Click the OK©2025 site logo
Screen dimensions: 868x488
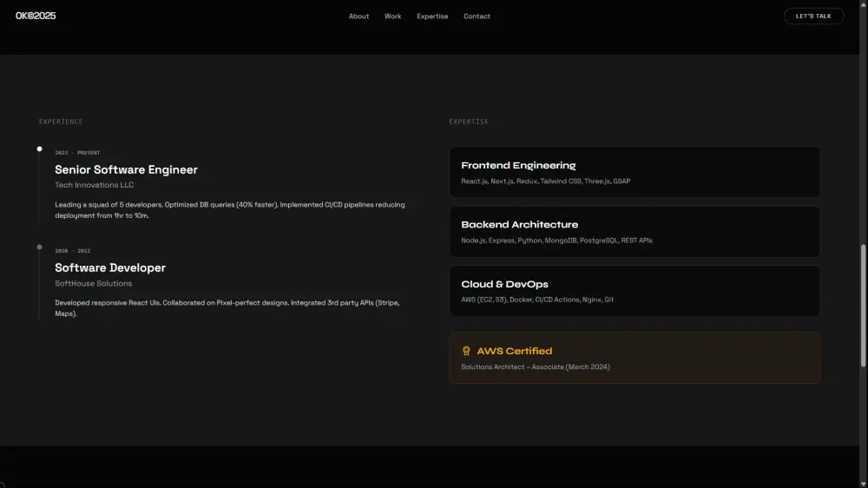[x=36, y=16]
